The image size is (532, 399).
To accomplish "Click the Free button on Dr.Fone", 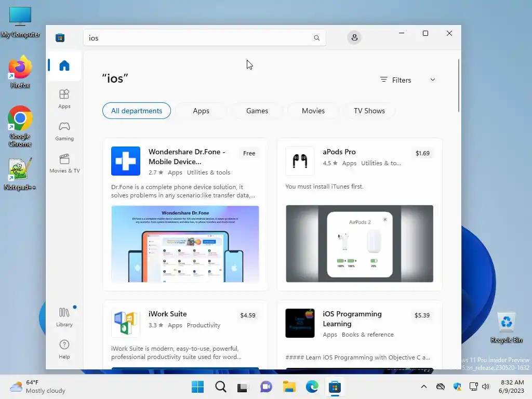I will [249, 153].
